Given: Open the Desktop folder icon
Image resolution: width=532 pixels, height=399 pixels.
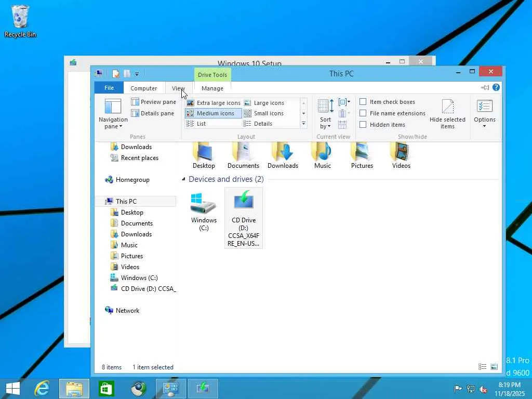Looking at the screenshot, I should [204, 156].
